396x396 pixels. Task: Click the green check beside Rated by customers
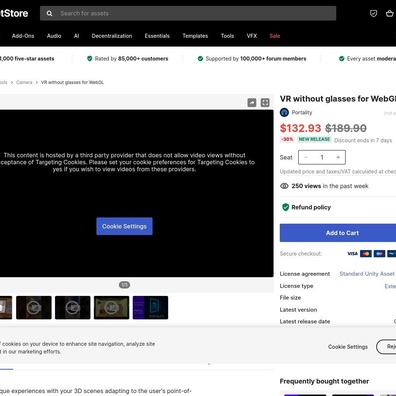(x=89, y=59)
